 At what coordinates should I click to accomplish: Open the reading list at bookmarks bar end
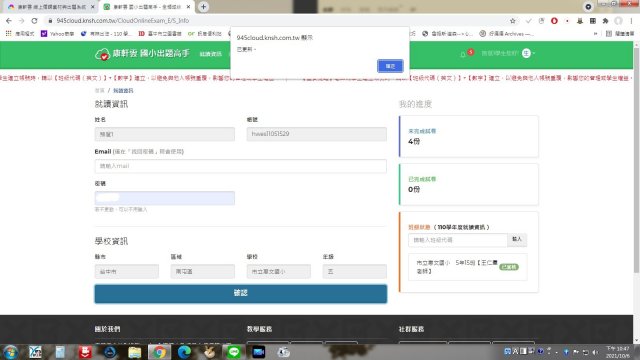click(x=620, y=33)
